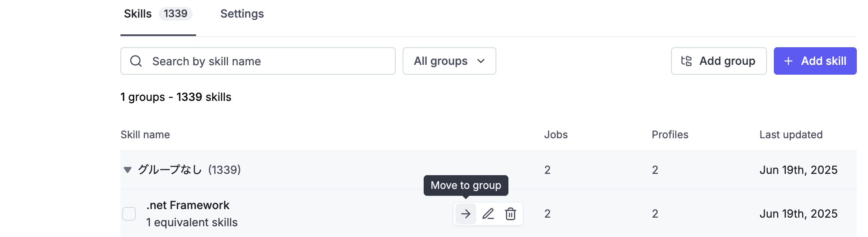Click the Profiles column header
This screenshot has width=868, height=237.
pyautogui.click(x=670, y=135)
